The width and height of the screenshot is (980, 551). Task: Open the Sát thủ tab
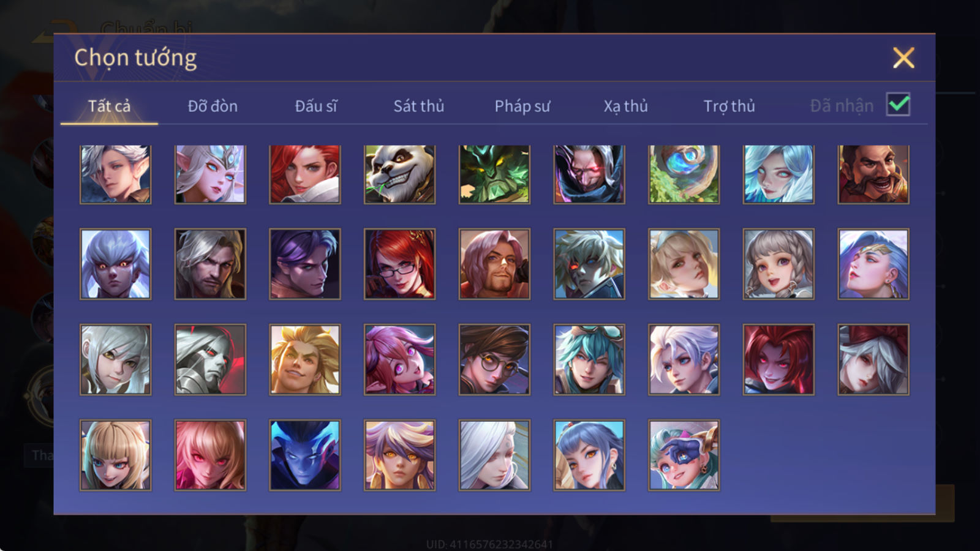(x=418, y=106)
